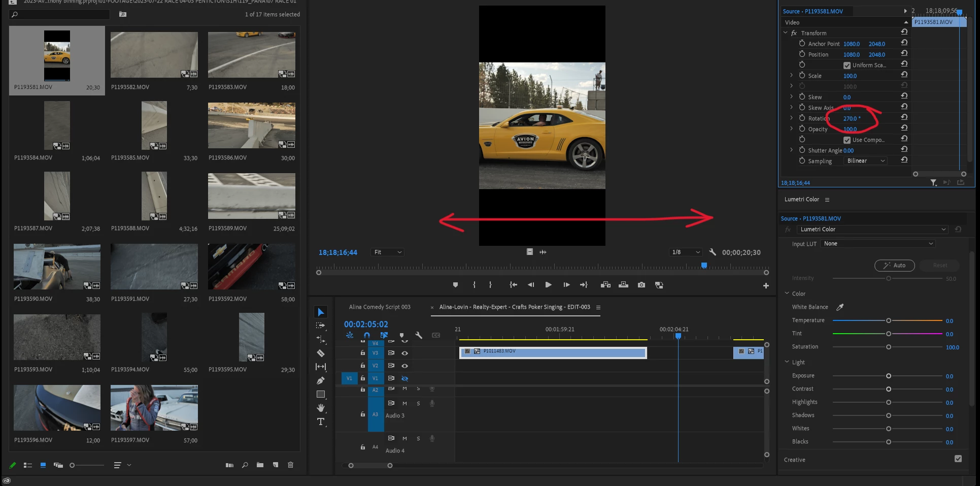This screenshot has height=486, width=980.
Task: Click the Auto button in Lumetri
Action: (894, 266)
